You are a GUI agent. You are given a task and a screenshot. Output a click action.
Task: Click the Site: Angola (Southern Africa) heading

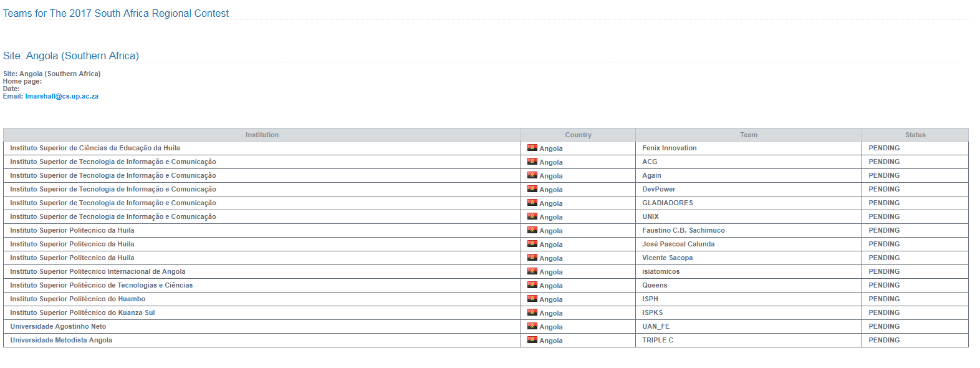tap(71, 56)
